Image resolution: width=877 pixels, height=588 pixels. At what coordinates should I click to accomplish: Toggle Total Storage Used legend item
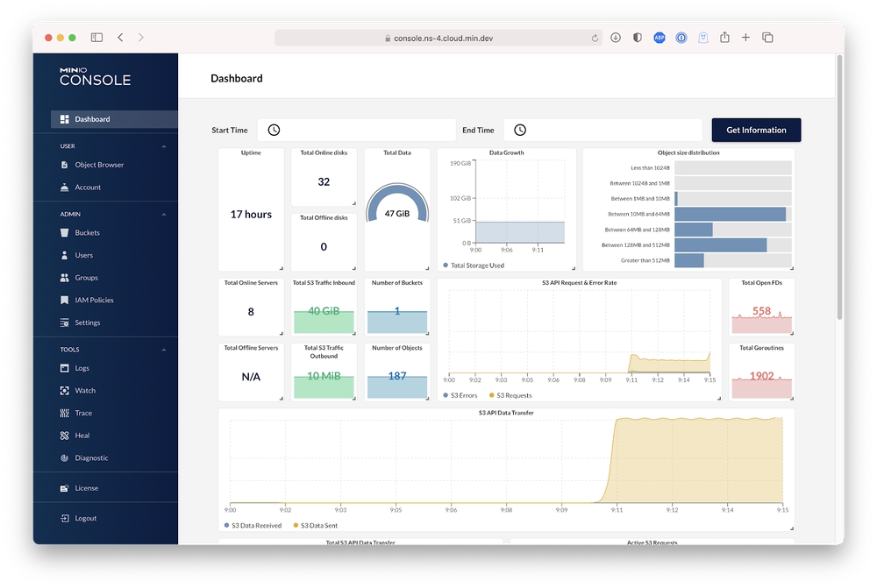[x=477, y=266]
